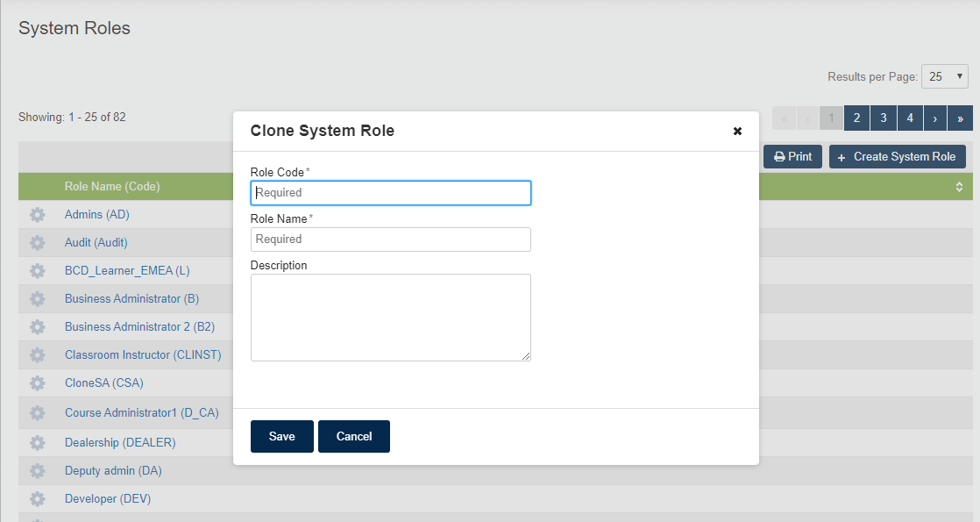Click the gear icon beside Admins (AD)

(x=38, y=215)
